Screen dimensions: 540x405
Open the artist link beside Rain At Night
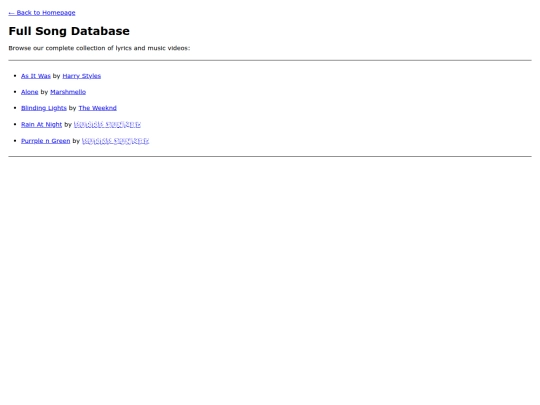click(x=107, y=124)
